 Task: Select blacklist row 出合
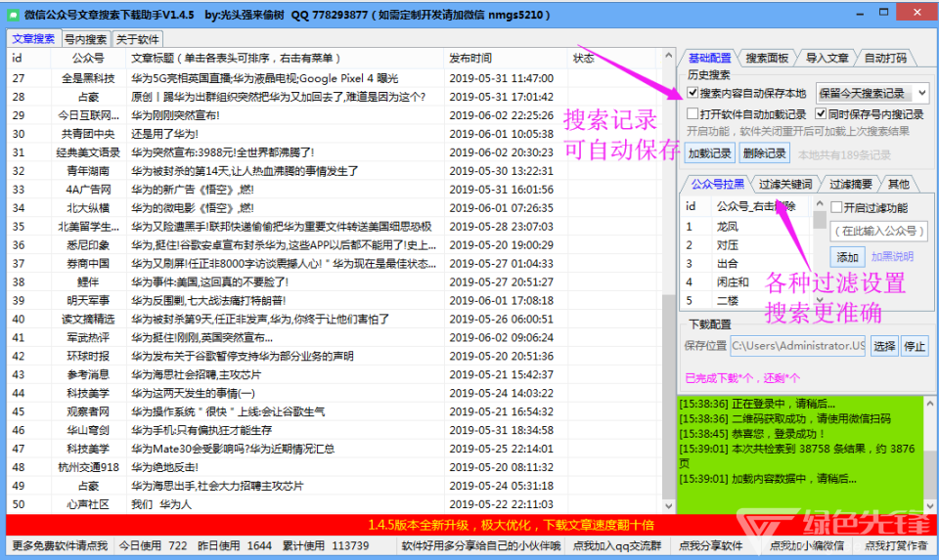tap(746, 264)
